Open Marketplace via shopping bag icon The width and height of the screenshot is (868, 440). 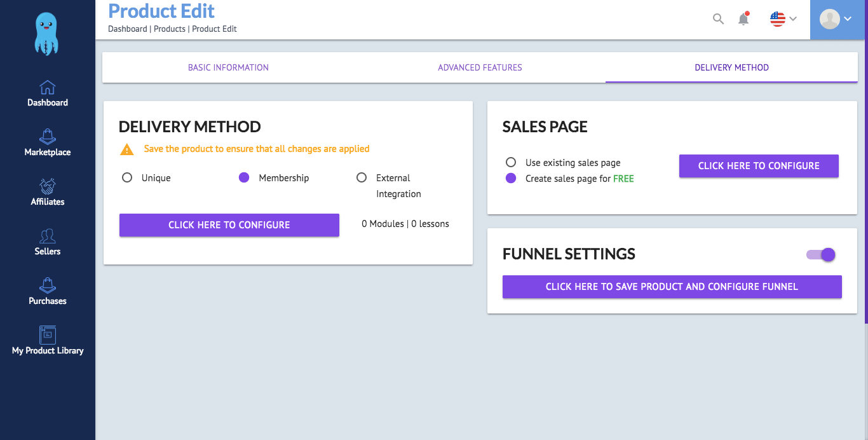(x=48, y=137)
